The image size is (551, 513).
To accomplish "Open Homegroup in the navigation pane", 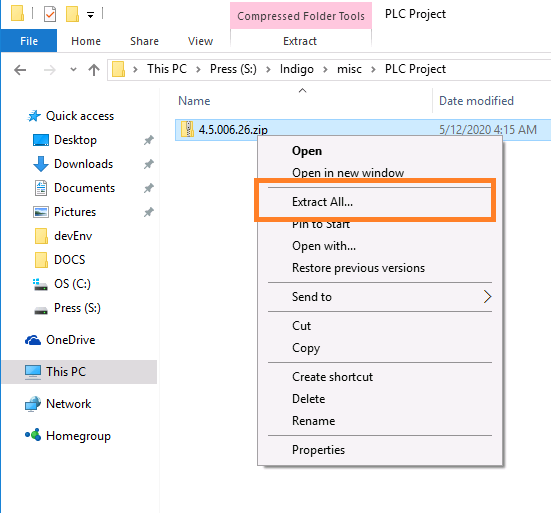I will pyautogui.click(x=78, y=436).
